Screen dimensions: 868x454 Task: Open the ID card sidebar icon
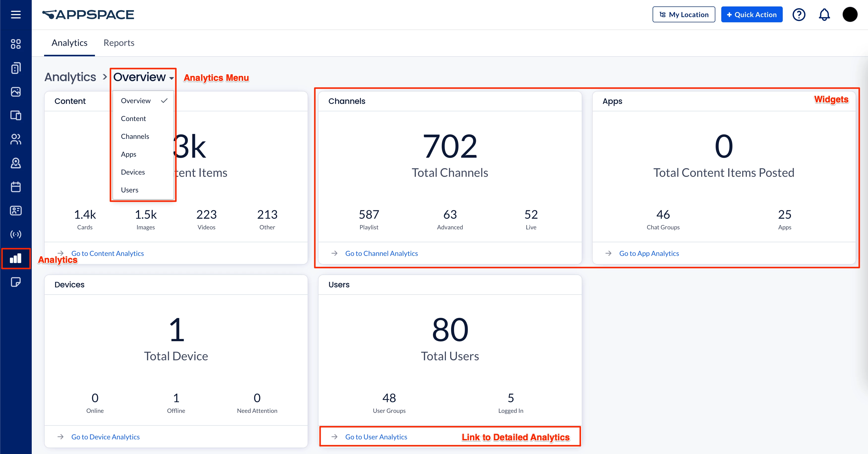pos(16,211)
